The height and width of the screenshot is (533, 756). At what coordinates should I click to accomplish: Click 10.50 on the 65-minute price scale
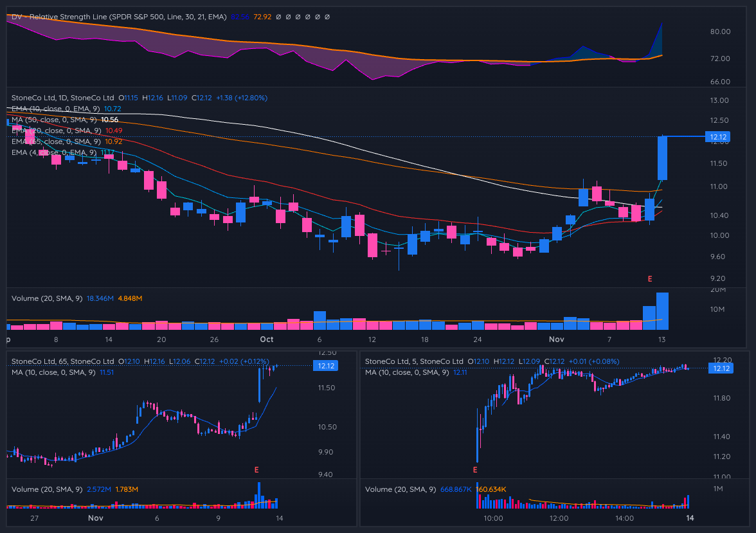[x=327, y=427]
